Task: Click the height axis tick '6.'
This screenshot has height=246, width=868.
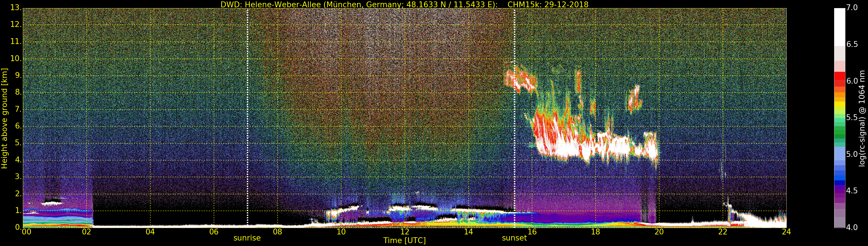Action: point(18,126)
